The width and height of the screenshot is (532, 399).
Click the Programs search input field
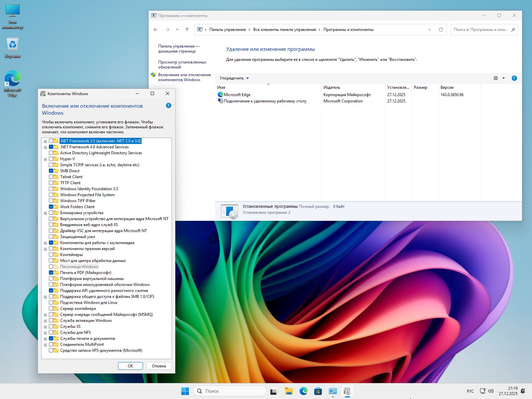[x=480, y=30]
